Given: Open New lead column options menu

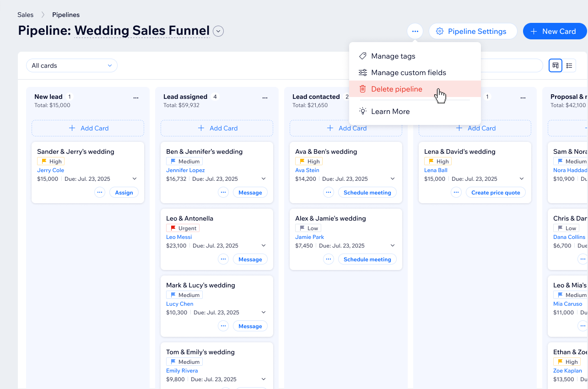Looking at the screenshot, I should pos(136,97).
